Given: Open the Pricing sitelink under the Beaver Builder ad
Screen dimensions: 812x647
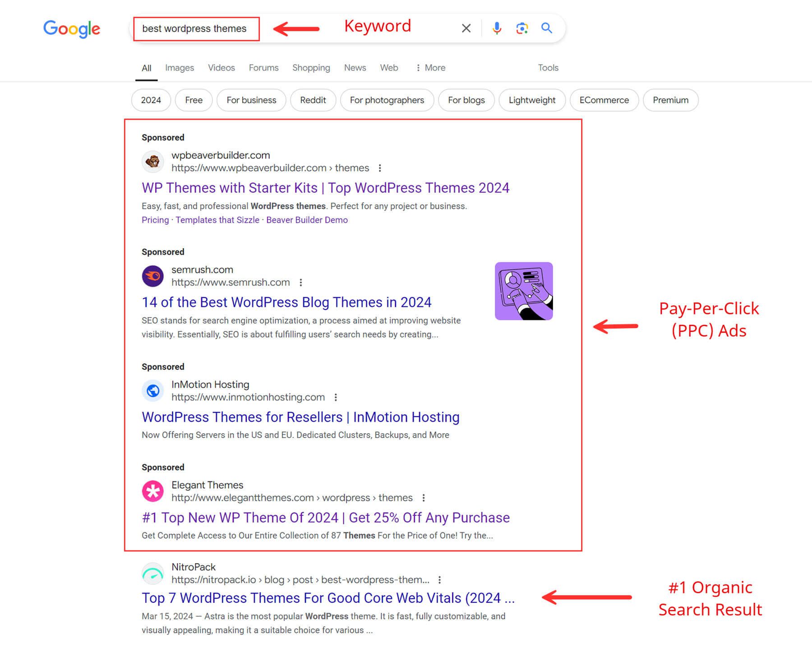Looking at the screenshot, I should (155, 220).
